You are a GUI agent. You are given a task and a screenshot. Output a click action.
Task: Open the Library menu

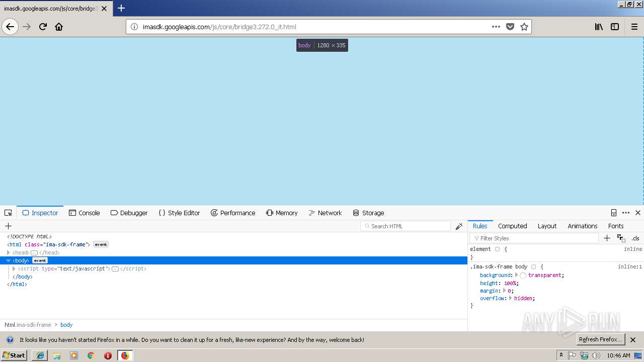pos(599,27)
